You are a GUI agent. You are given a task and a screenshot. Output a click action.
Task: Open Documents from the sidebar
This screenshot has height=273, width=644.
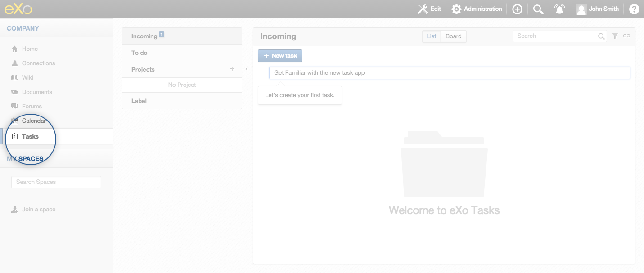tap(37, 92)
